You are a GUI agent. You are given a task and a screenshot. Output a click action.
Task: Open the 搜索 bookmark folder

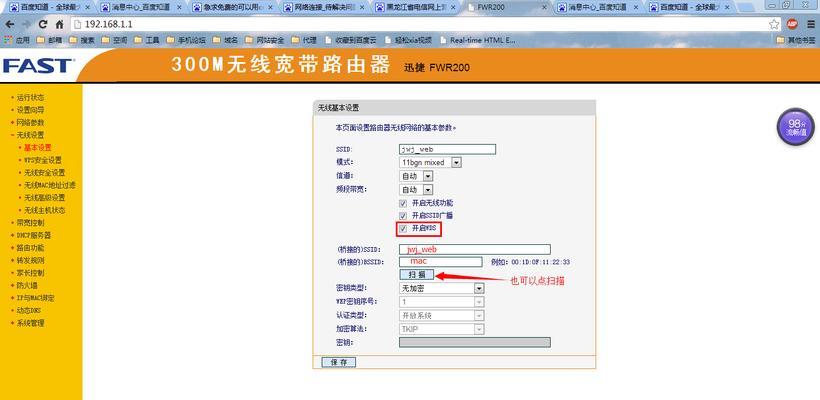(82, 40)
